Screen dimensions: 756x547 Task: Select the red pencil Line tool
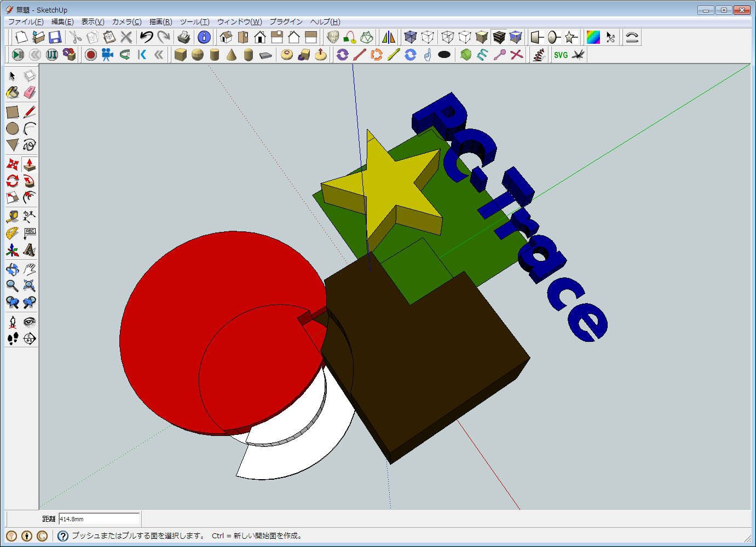(x=30, y=112)
